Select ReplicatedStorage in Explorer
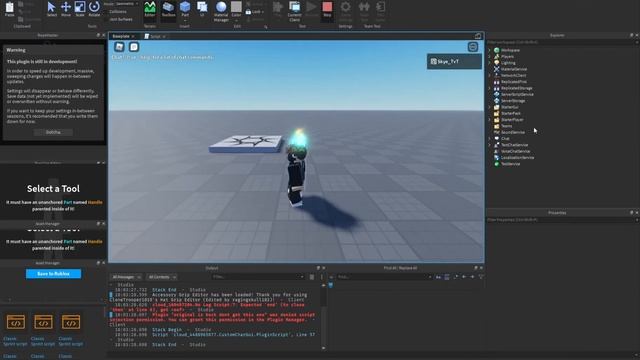 tap(516, 88)
